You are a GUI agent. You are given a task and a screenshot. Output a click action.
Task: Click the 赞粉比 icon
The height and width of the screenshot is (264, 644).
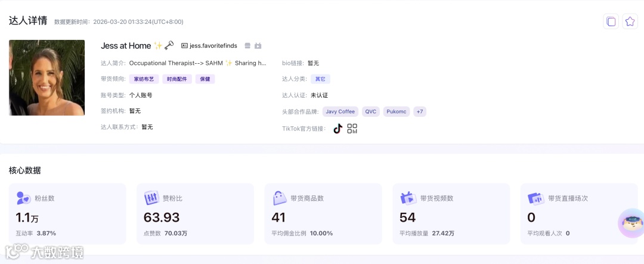(x=151, y=198)
